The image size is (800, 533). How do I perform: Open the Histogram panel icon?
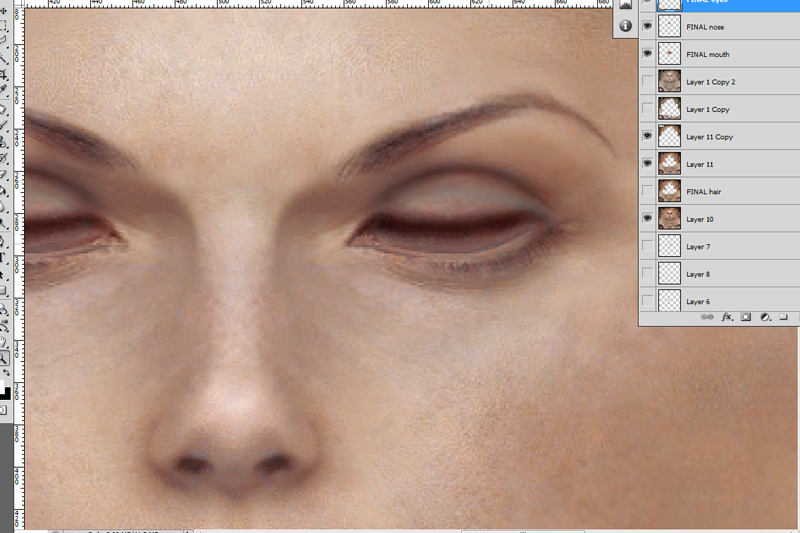pos(626,4)
